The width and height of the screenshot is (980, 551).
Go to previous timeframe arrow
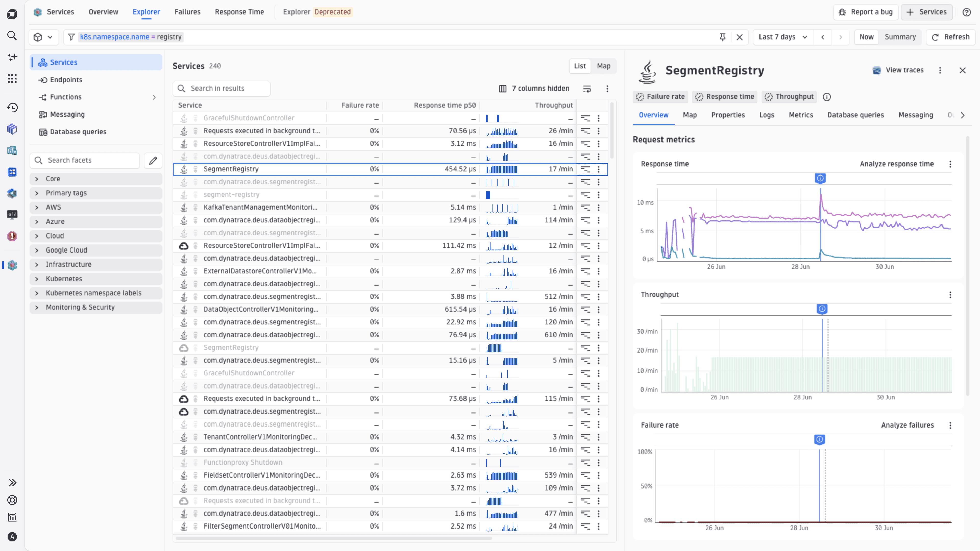(823, 37)
